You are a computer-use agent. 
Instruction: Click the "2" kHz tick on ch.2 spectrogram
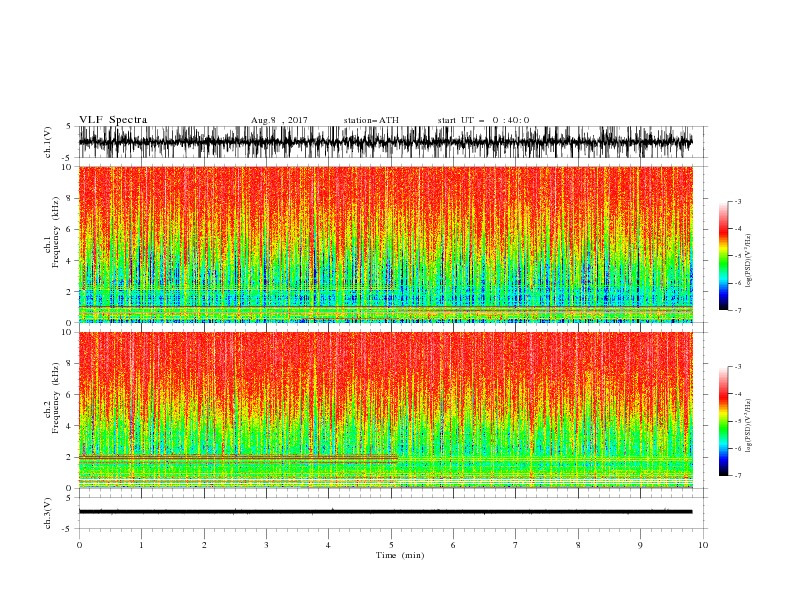pos(70,457)
